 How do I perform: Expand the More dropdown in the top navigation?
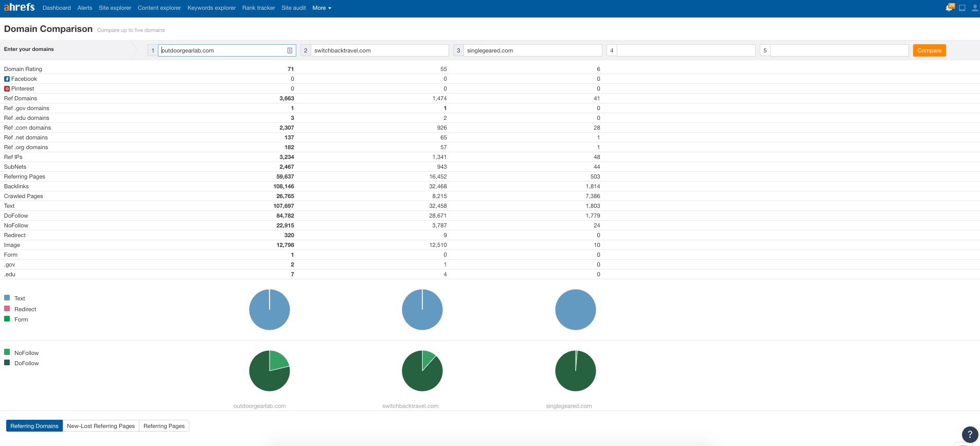322,8
